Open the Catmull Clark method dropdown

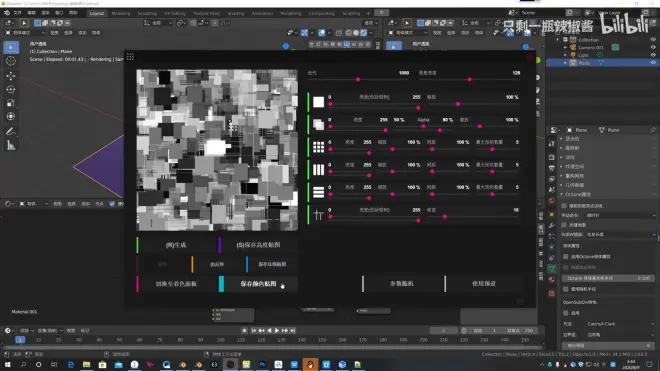point(621,324)
